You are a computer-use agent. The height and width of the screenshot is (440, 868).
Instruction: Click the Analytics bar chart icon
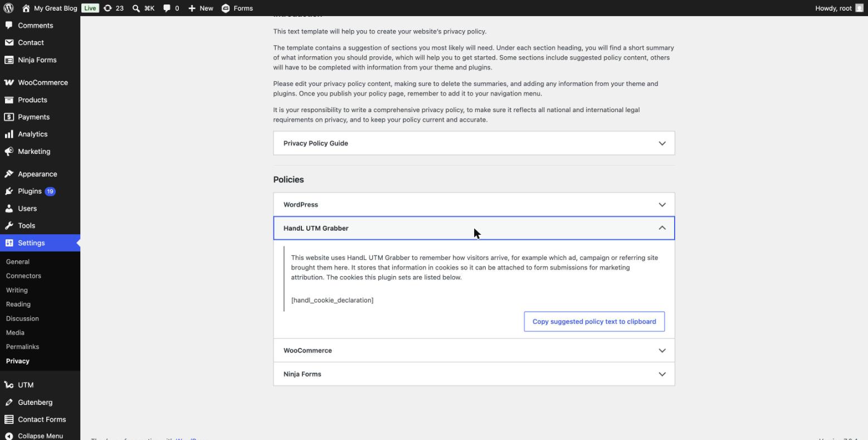pos(9,134)
